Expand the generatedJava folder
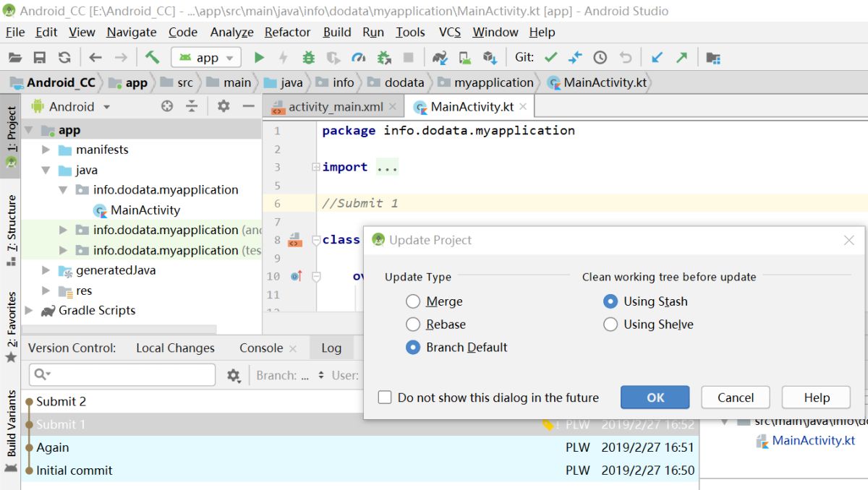Screen dimensions: 868x490 point(46,270)
